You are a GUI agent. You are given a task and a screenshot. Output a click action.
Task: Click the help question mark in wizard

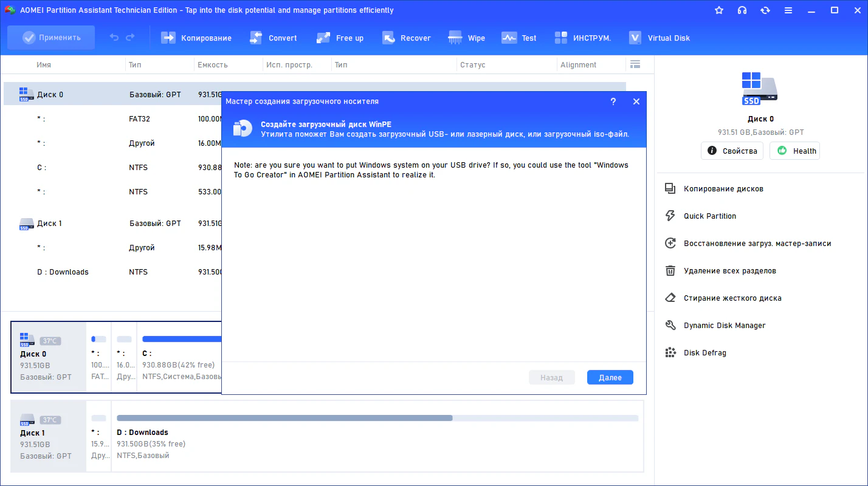point(613,101)
